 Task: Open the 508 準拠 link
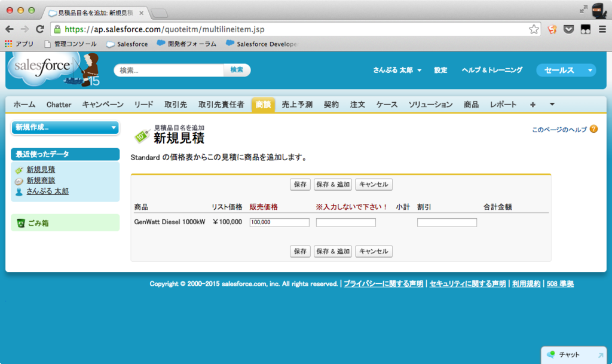pos(560,284)
